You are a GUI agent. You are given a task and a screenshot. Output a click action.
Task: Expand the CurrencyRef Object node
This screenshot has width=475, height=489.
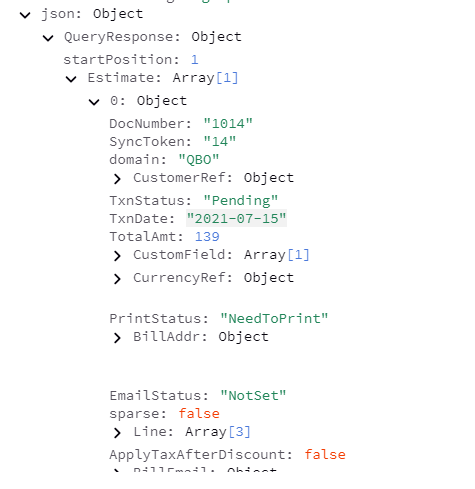tap(117, 279)
